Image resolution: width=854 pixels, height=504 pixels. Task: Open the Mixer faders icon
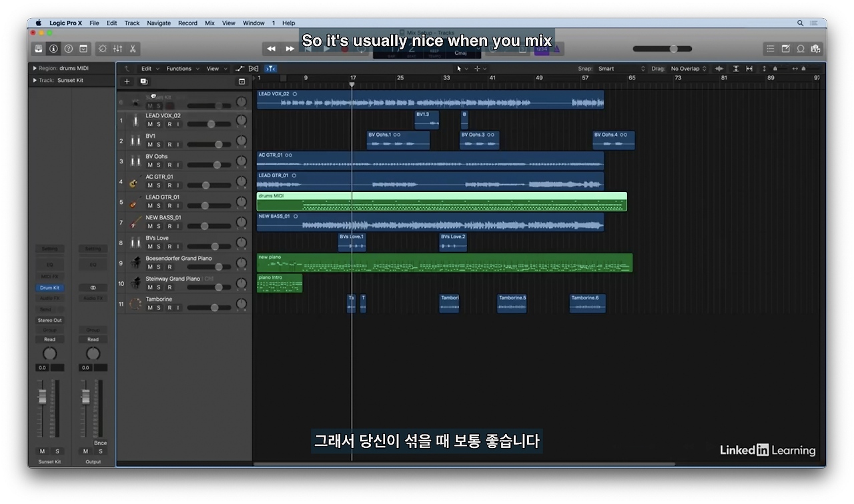[118, 49]
